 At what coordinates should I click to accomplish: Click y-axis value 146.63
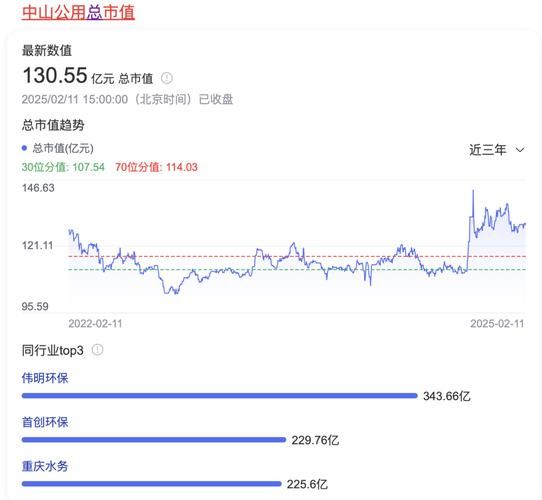click(x=38, y=188)
